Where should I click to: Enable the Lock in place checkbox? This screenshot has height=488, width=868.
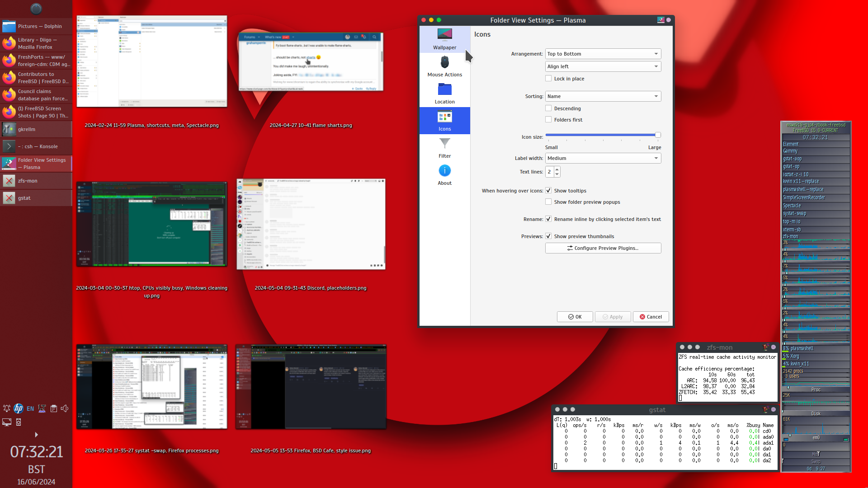548,79
